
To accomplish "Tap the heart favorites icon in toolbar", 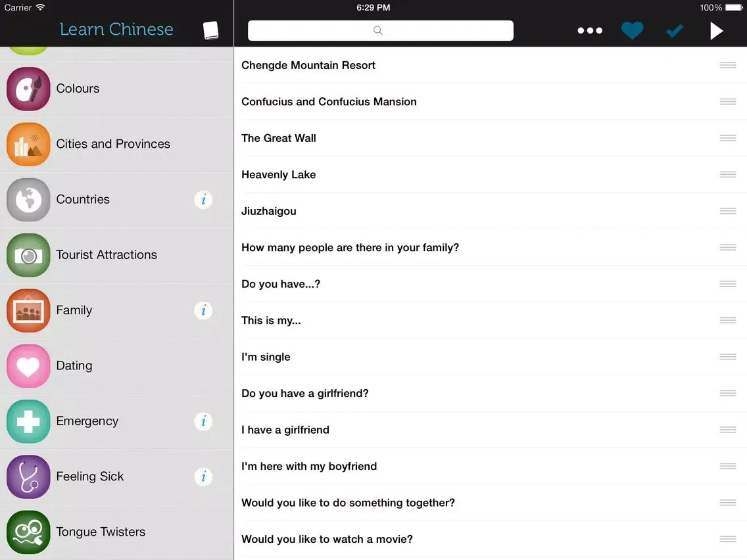I will click(x=632, y=31).
